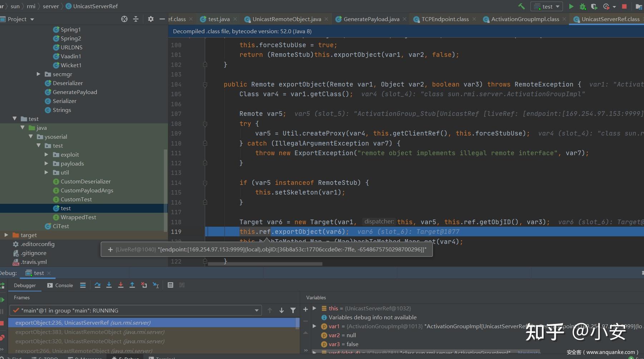Click the threads/frames layout icon

[83, 285]
